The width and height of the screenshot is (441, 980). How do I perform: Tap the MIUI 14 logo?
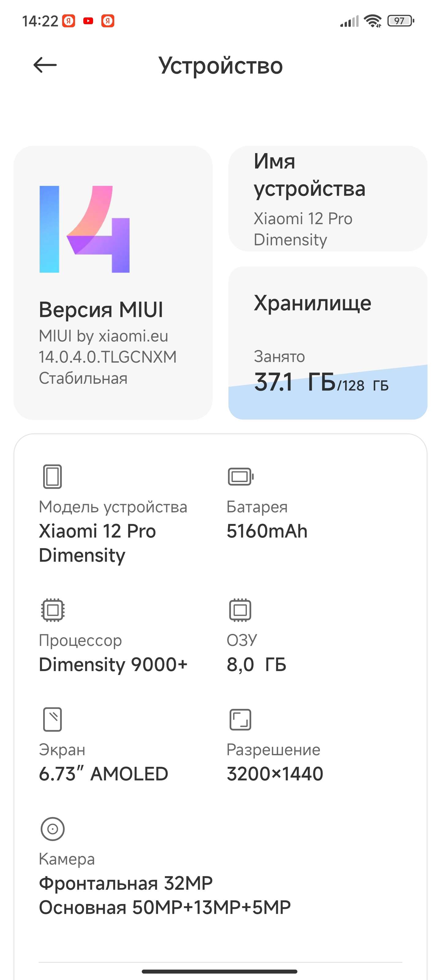pos(85,229)
